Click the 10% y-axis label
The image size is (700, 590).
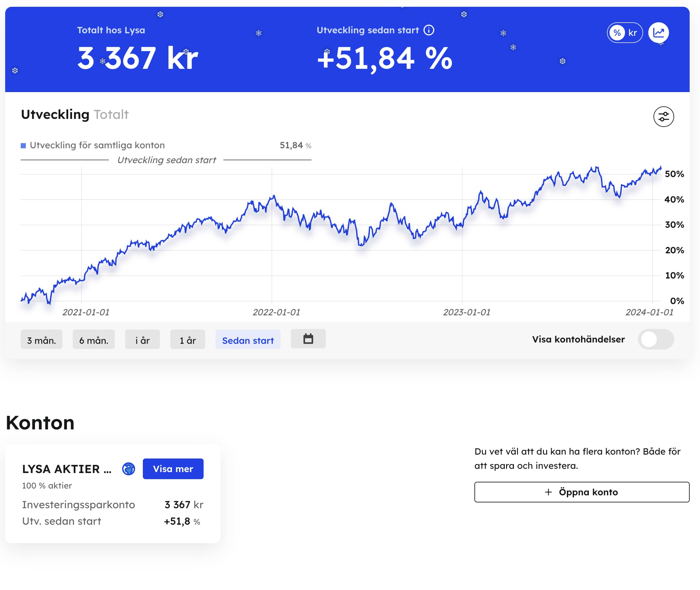(674, 275)
